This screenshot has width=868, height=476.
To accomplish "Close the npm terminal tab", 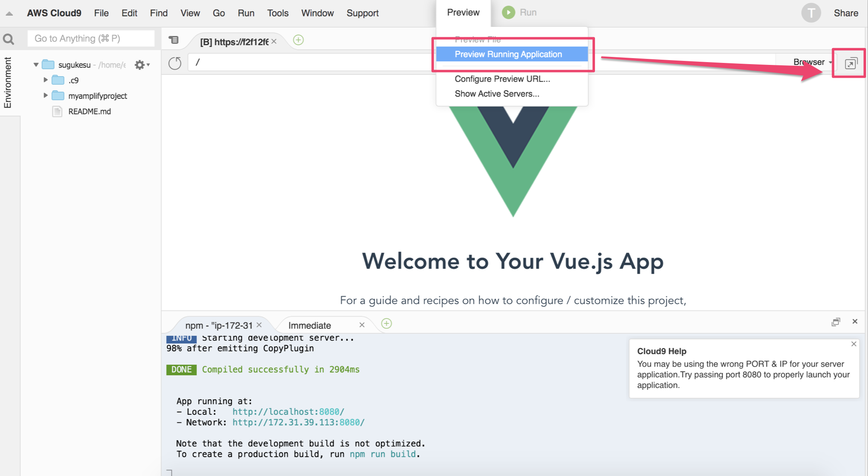I will point(259,325).
